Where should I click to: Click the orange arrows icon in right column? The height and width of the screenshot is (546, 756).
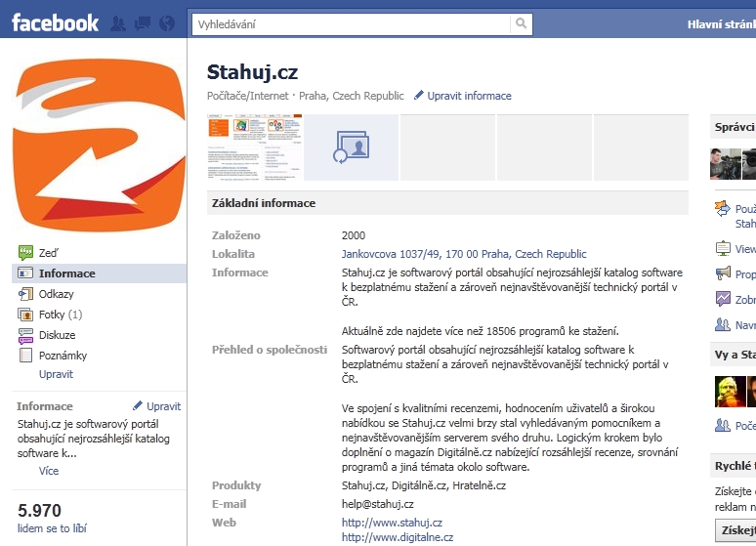[x=722, y=208]
